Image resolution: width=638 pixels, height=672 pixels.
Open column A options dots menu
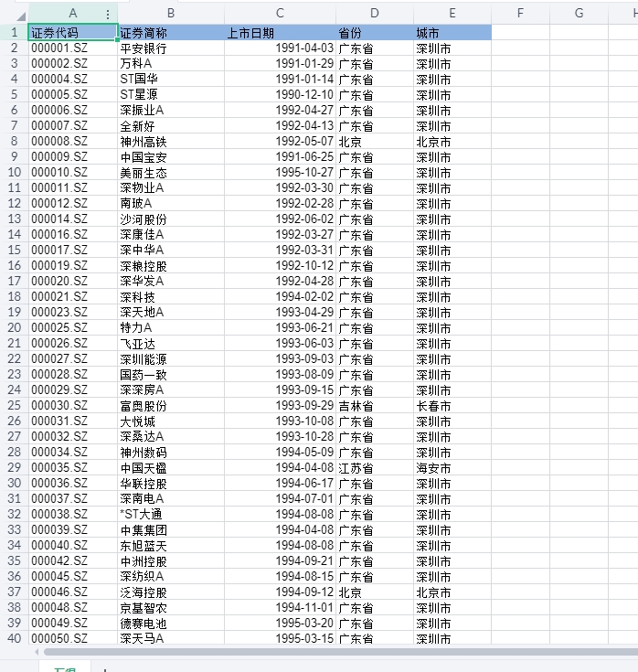108,15
